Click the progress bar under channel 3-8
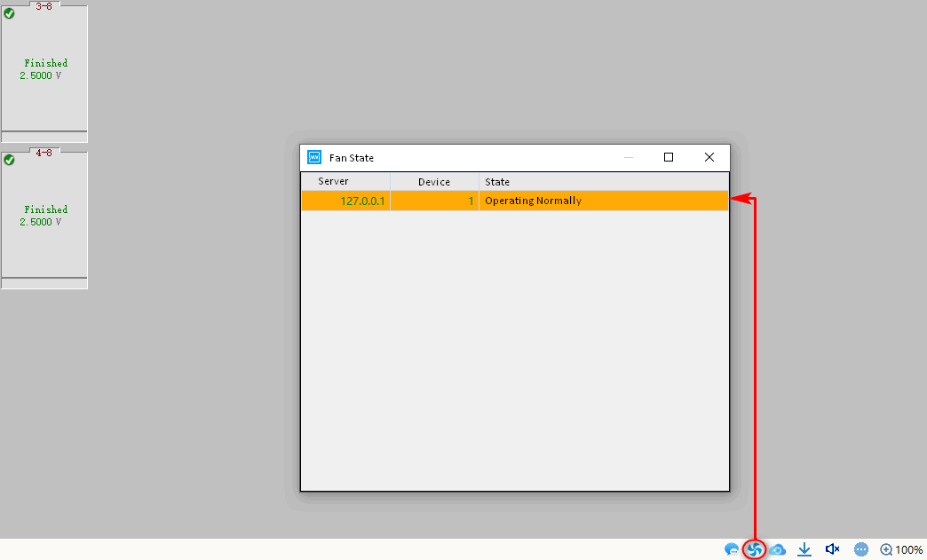927x560 pixels. (44, 137)
